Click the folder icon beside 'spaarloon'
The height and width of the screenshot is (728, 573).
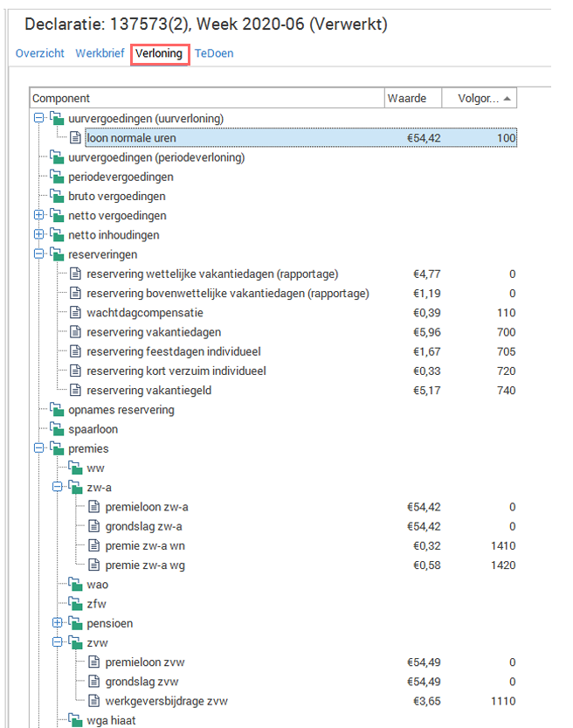tap(57, 429)
